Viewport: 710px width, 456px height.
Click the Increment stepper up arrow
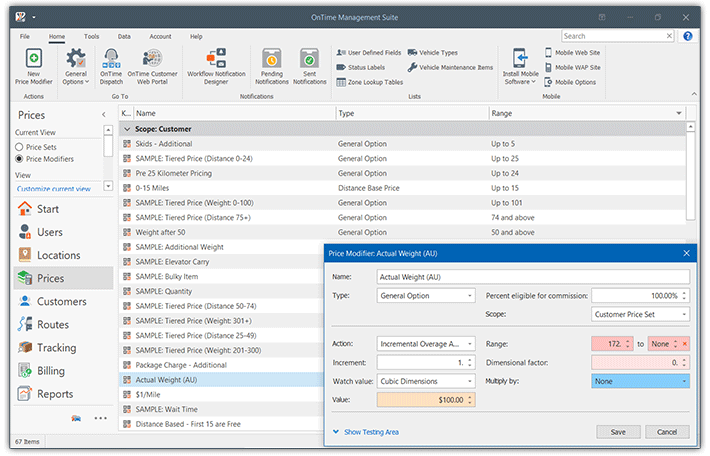470,360
